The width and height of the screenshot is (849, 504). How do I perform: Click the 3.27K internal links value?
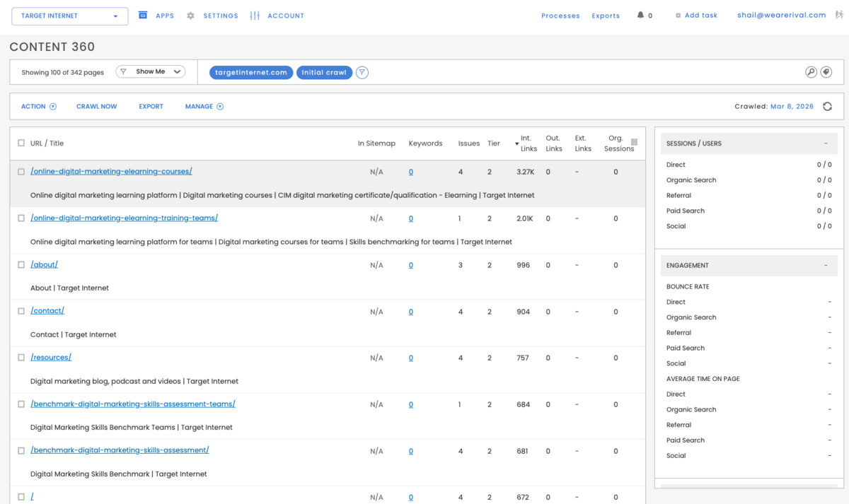point(526,172)
